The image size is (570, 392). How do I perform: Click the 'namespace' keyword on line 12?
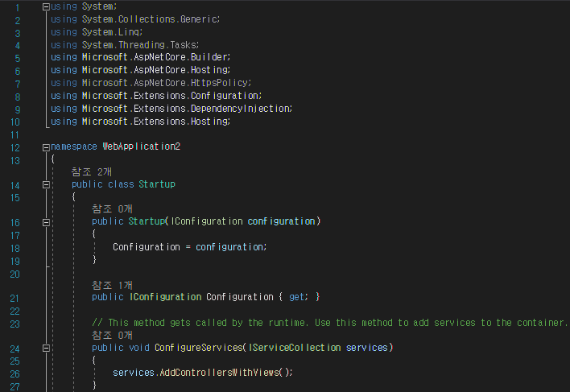[74, 146]
